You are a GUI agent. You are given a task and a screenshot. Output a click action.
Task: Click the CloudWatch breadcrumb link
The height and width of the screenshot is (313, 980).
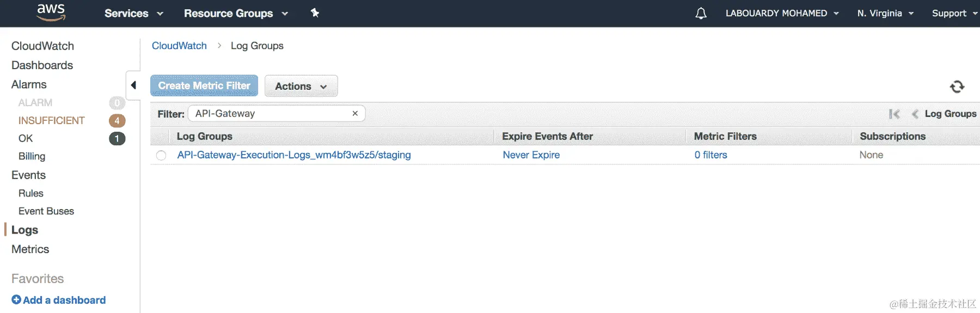point(179,46)
